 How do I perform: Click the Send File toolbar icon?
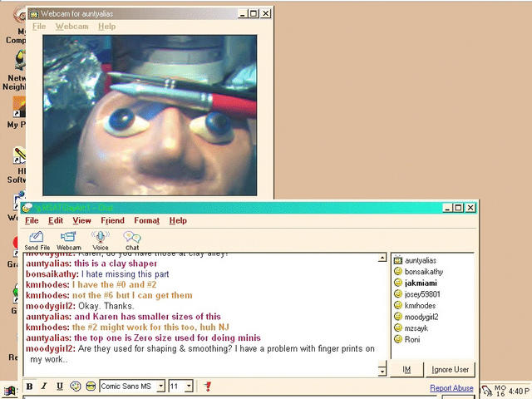point(37,240)
